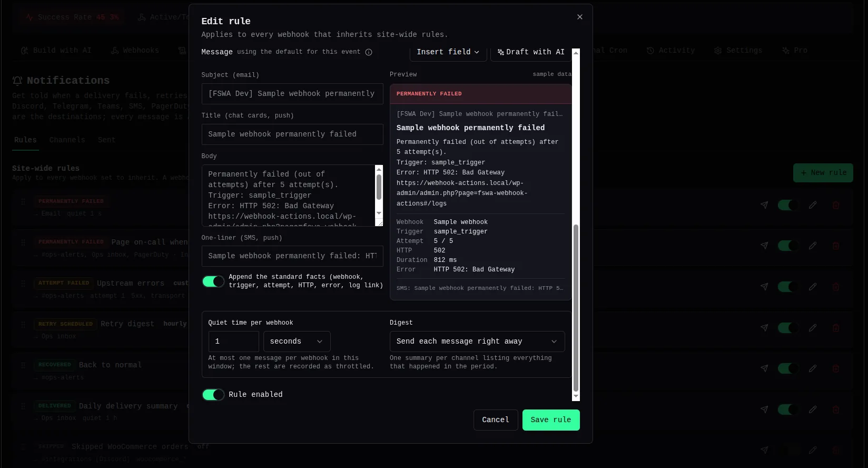Click the Success Rate stat badge

coord(73,17)
